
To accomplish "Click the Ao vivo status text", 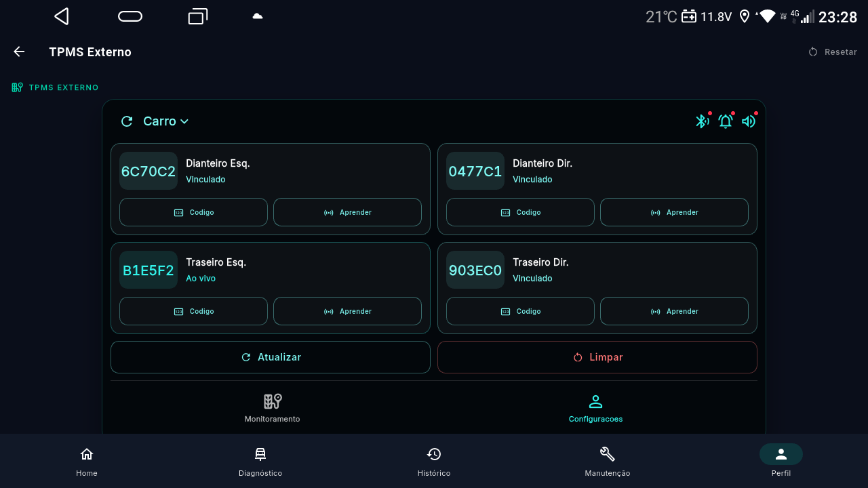I will 201,279.
